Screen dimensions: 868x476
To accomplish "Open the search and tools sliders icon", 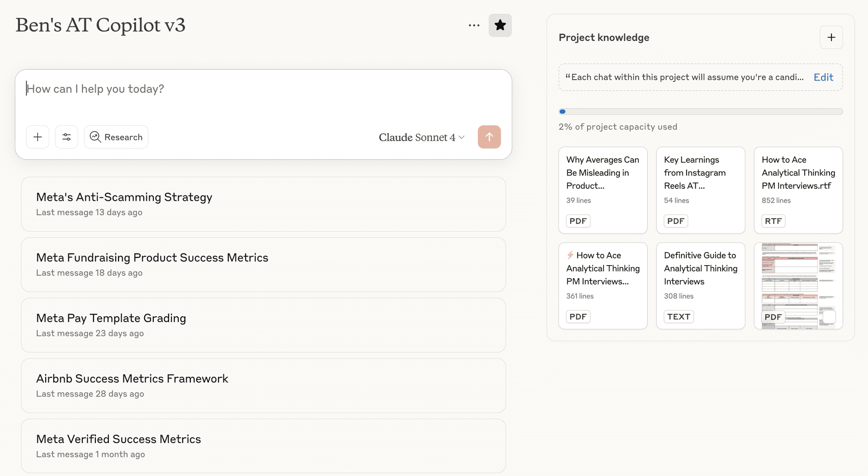I will (66, 137).
